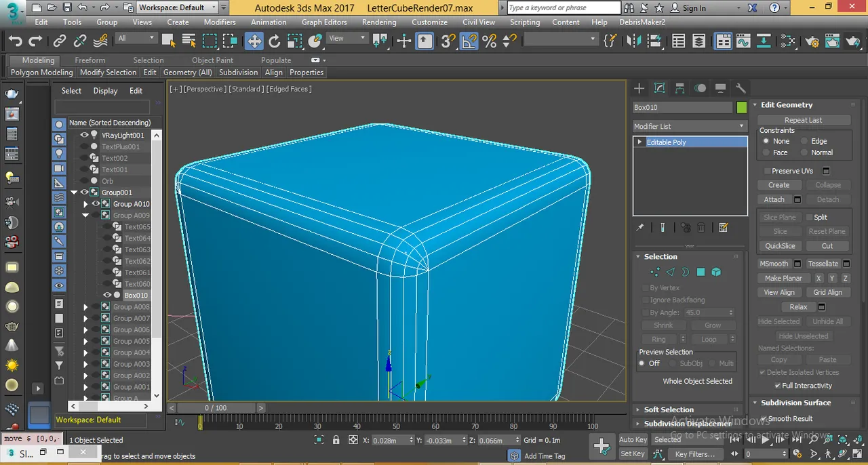Select the None constraint radio button
868x465 pixels.
coord(766,141)
